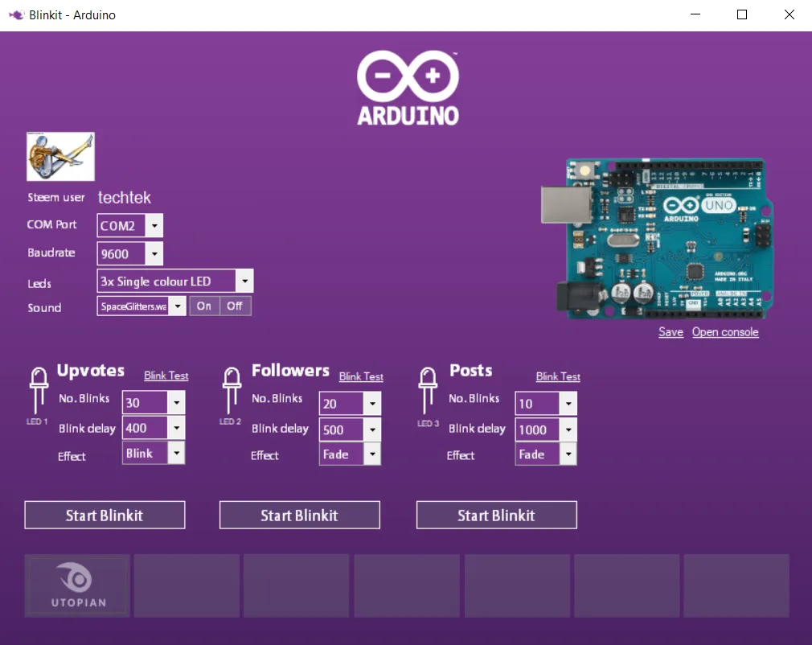Click Start Blinkit under Upvotes
Image resolution: width=812 pixels, height=645 pixels.
(105, 515)
